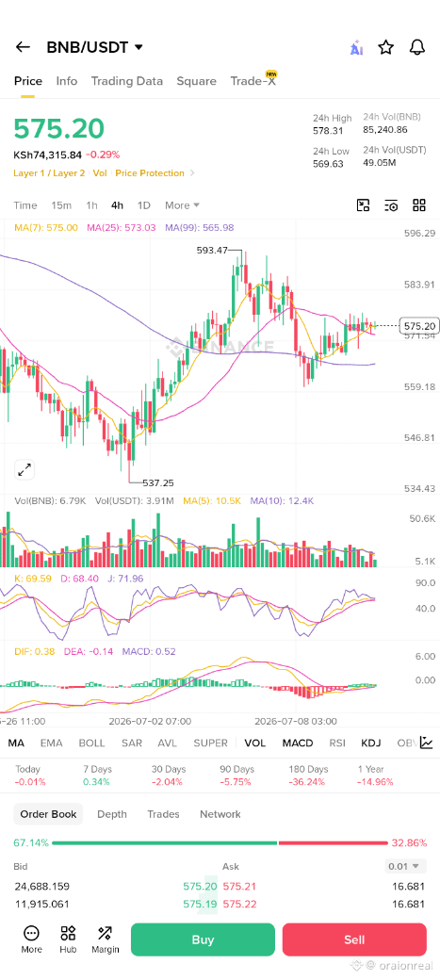
Task: Click the 30 Days -2.04% performance
Action: coord(169,775)
